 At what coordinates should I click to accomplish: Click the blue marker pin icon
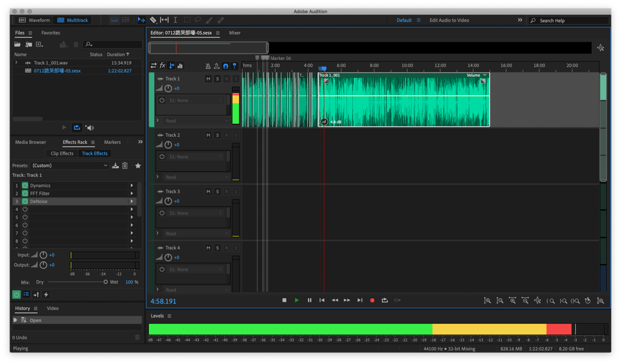(234, 66)
